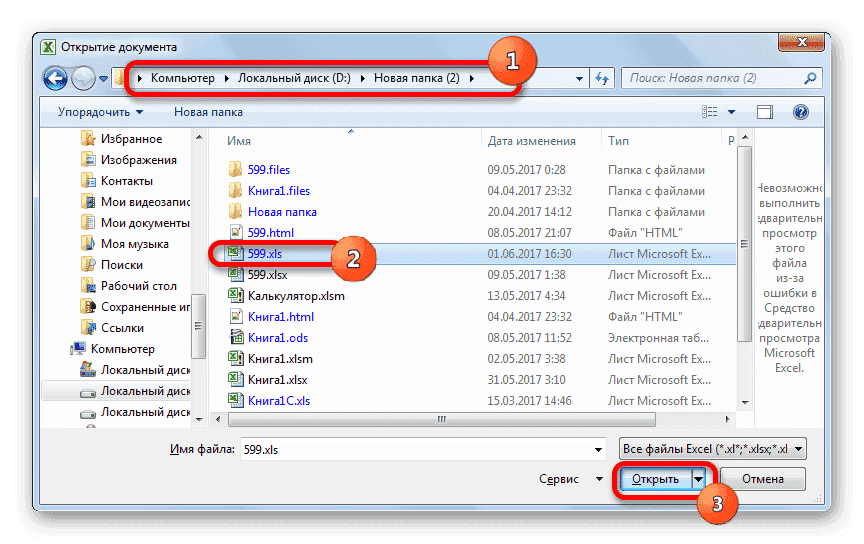Click the 599.xlsx Excel file icon
The image size is (864, 544).
(x=235, y=274)
